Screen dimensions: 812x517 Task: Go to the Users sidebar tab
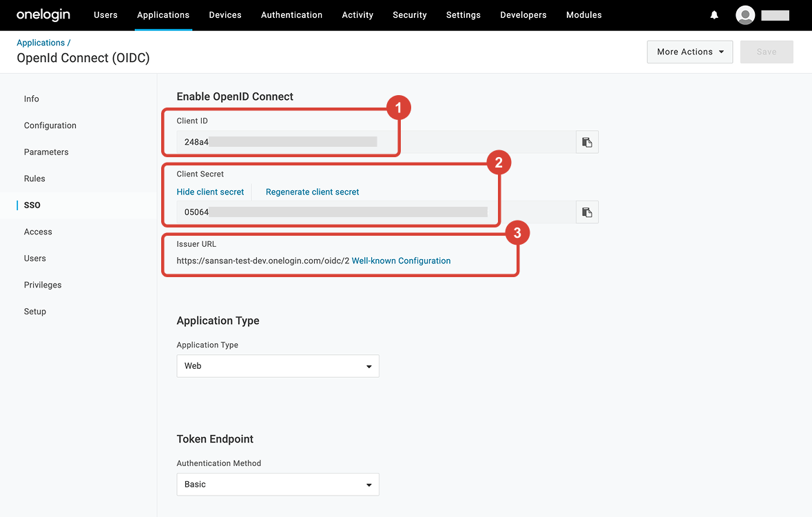(x=34, y=258)
